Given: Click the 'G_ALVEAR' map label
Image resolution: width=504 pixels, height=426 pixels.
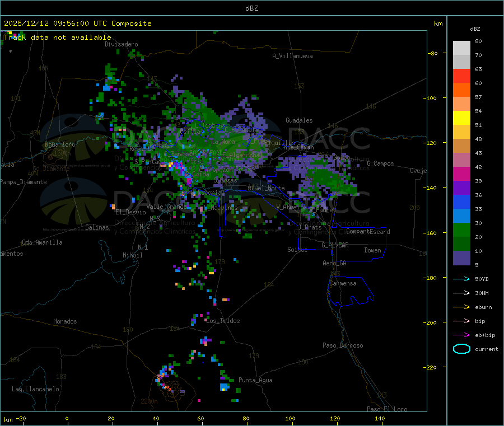Looking at the screenshot, I should (x=335, y=245).
